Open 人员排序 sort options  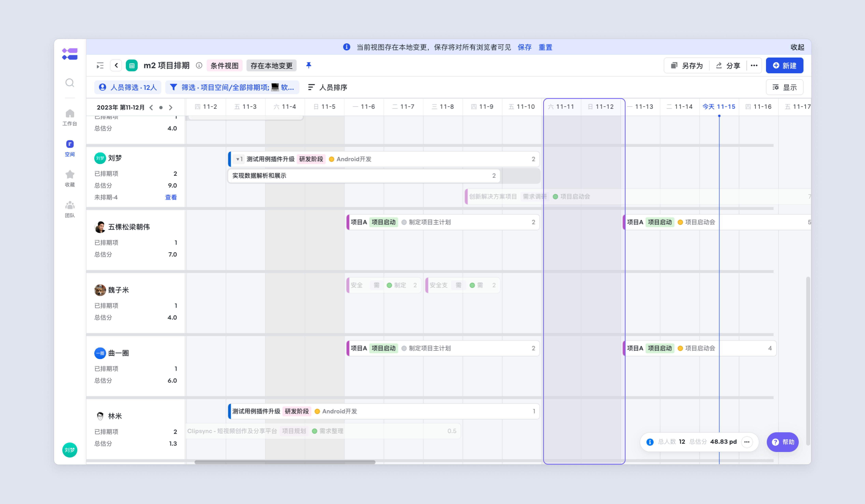click(x=327, y=87)
